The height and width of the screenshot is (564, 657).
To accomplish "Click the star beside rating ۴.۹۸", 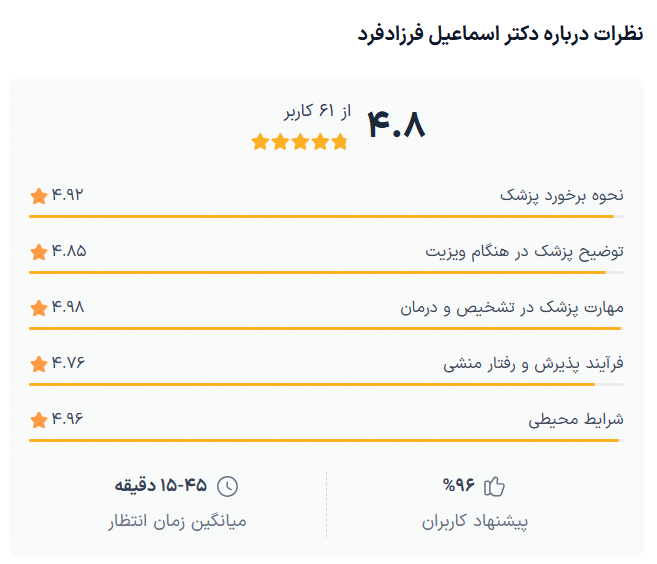I will coord(39,307).
